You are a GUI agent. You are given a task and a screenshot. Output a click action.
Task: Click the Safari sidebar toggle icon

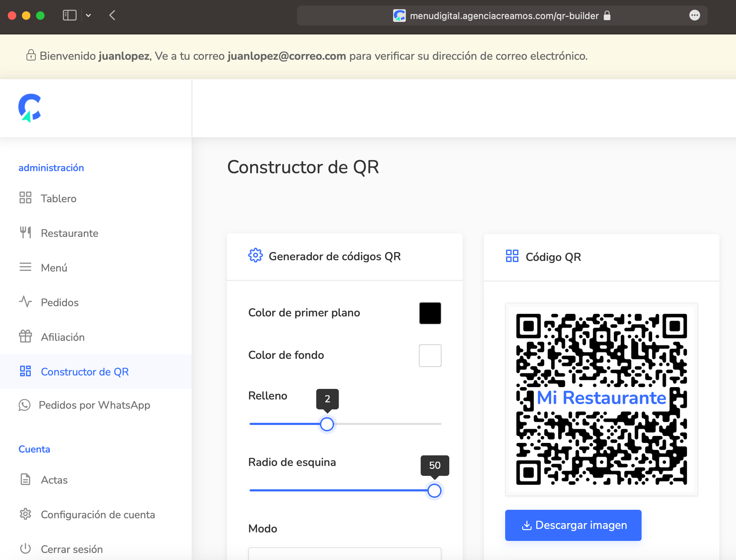(x=70, y=15)
